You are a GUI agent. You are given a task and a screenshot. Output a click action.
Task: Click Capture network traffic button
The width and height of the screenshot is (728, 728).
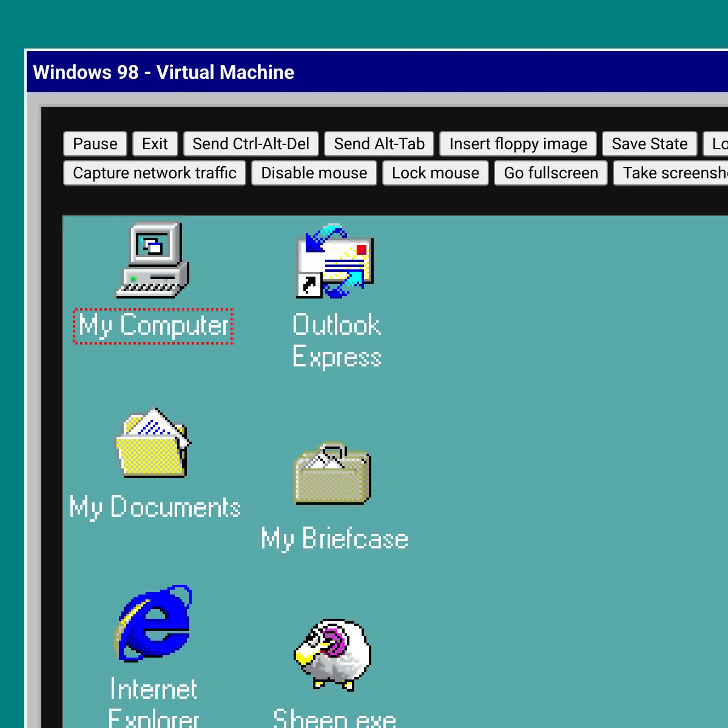pyautogui.click(x=155, y=173)
